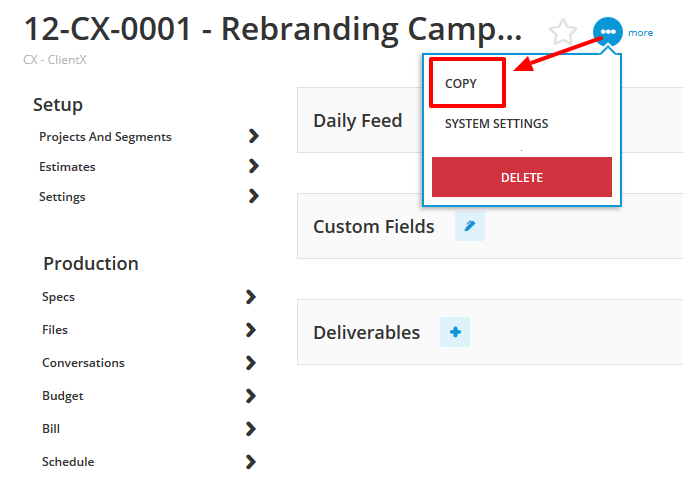Click the chevron beside Specs

pyautogui.click(x=250, y=297)
